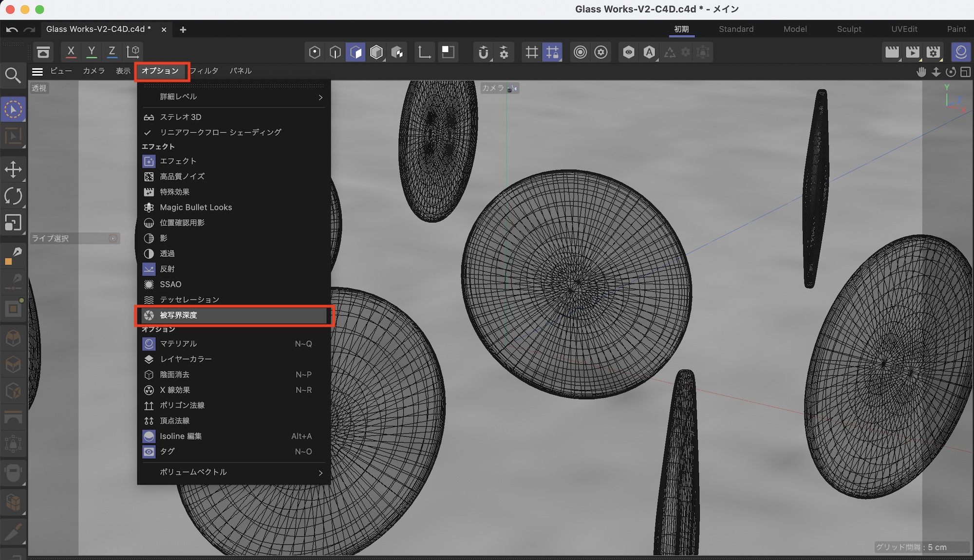Toggle リニアワークフロー シェーディング checkmark

(220, 132)
